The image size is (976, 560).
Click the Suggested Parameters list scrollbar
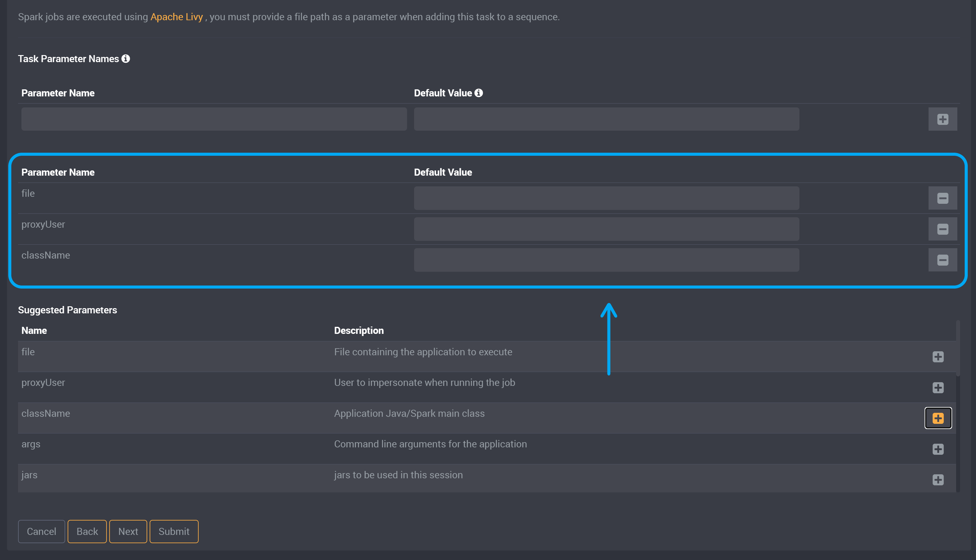[x=958, y=348]
